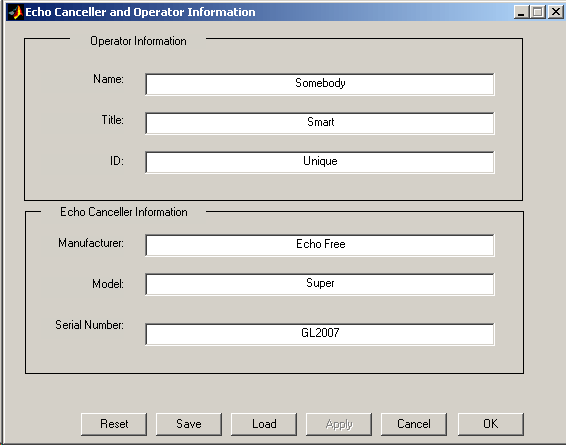Screen dimensions: 566x445
Task: Click the Serial Number label
Action: click(x=89, y=325)
